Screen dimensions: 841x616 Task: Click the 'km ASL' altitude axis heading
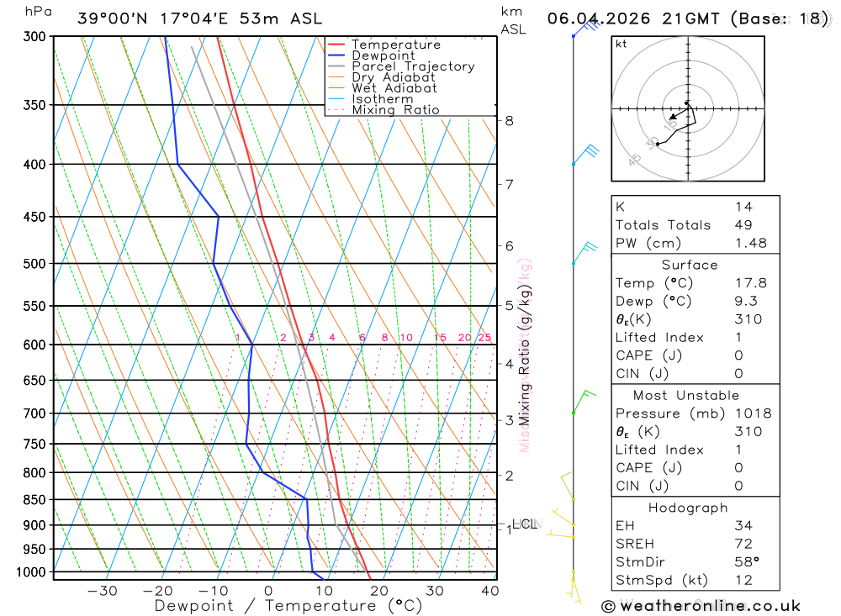(x=513, y=20)
